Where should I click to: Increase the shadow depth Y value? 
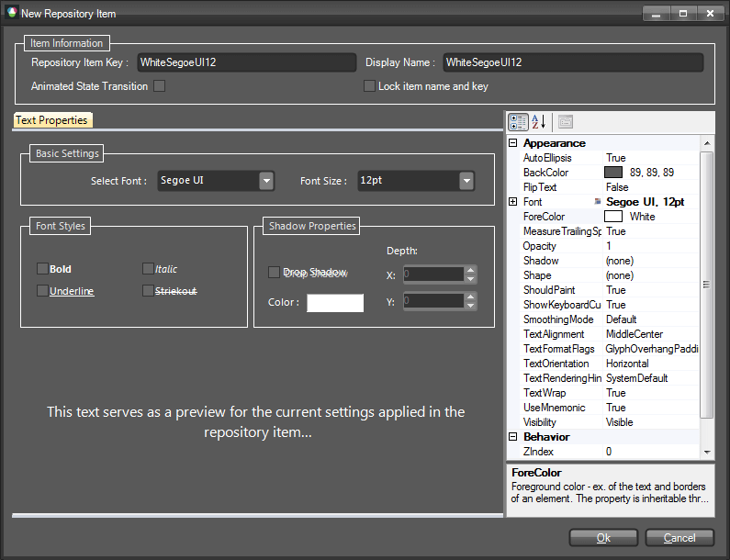(x=471, y=297)
